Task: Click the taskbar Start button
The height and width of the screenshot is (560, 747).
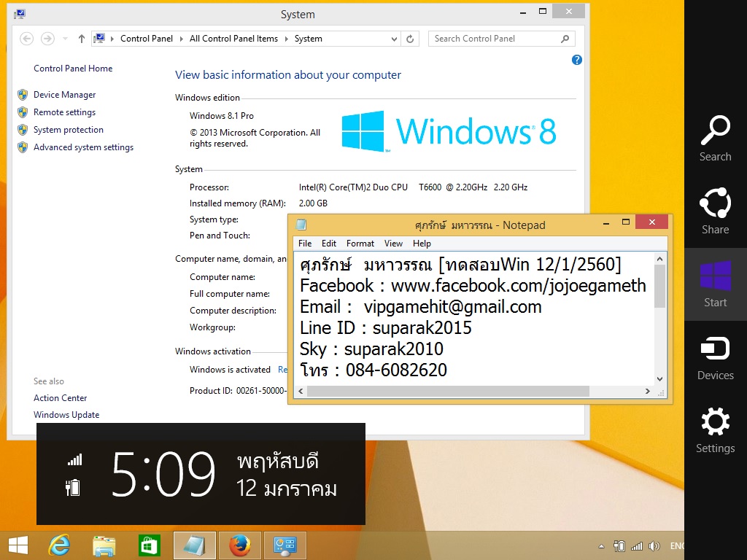Action: point(18,545)
